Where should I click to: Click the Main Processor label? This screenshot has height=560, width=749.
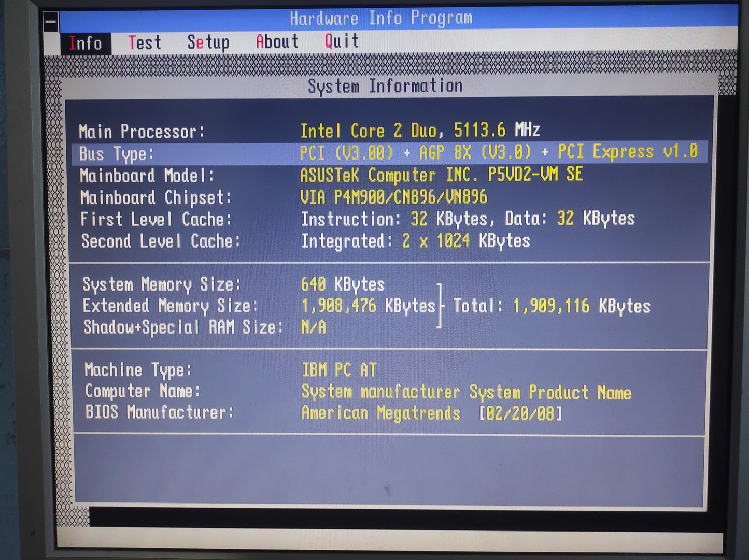pos(142,132)
